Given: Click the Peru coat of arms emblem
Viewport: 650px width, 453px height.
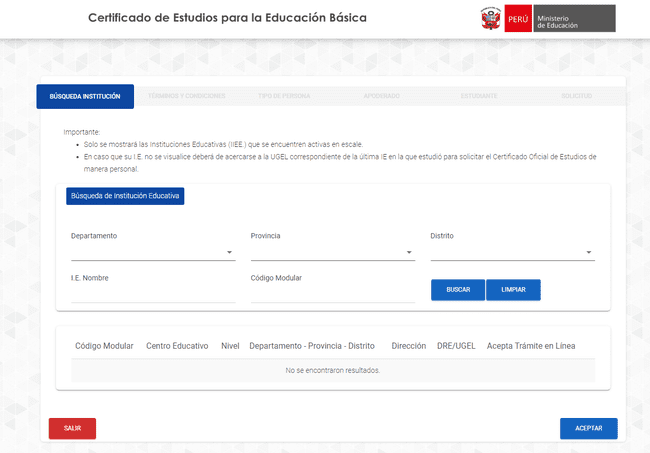Looking at the screenshot, I should tap(491, 19).
